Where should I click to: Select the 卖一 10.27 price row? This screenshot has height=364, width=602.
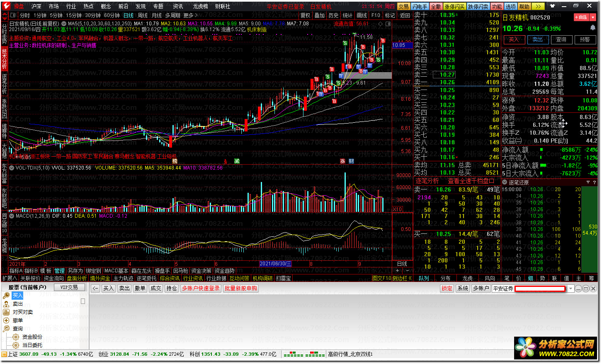tap(457, 75)
